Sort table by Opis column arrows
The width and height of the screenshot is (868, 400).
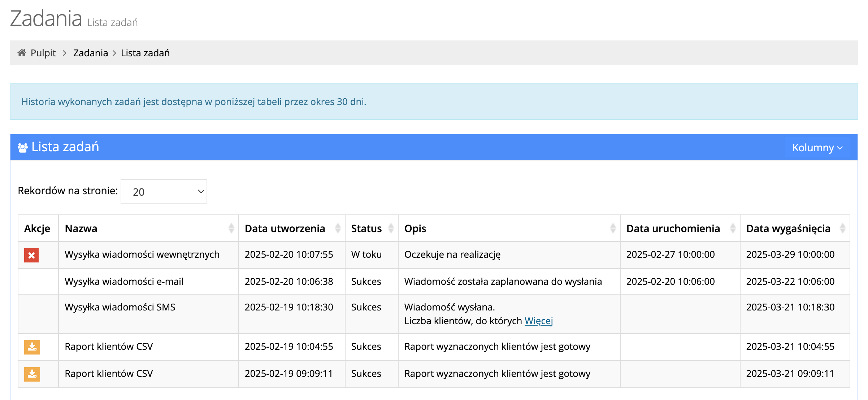coord(613,228)
